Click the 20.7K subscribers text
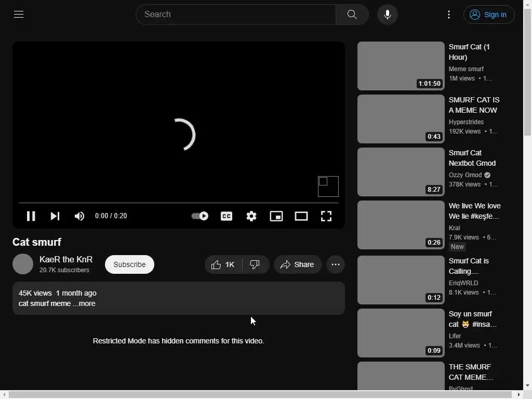This screenshot has height=399, width=532. [64, 270]
